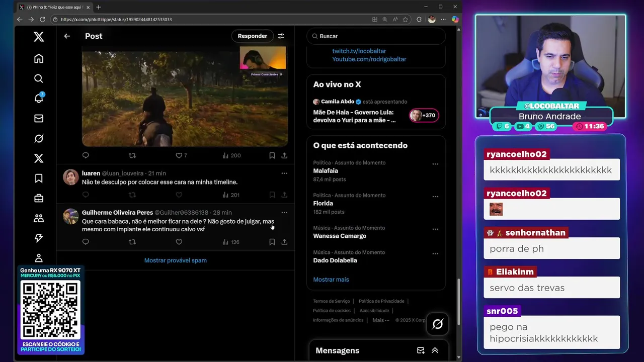
Task: Open Florida trending topic
Action: pyautogui.click(x=376, y=204)
